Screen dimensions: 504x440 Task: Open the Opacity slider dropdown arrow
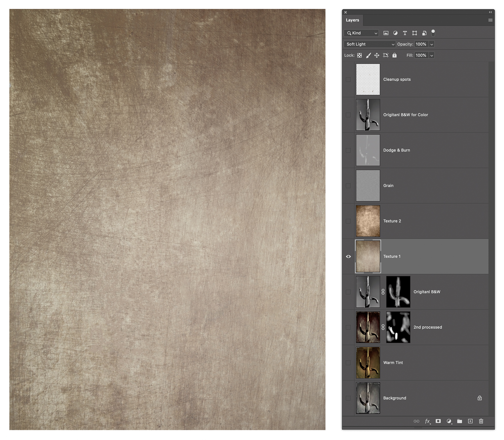click(432, 44)
